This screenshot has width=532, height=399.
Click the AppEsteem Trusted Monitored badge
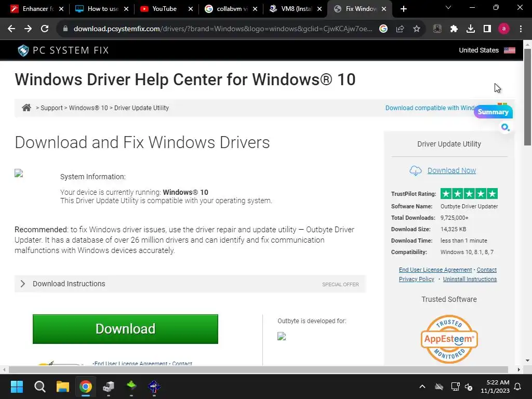[449, 339]
